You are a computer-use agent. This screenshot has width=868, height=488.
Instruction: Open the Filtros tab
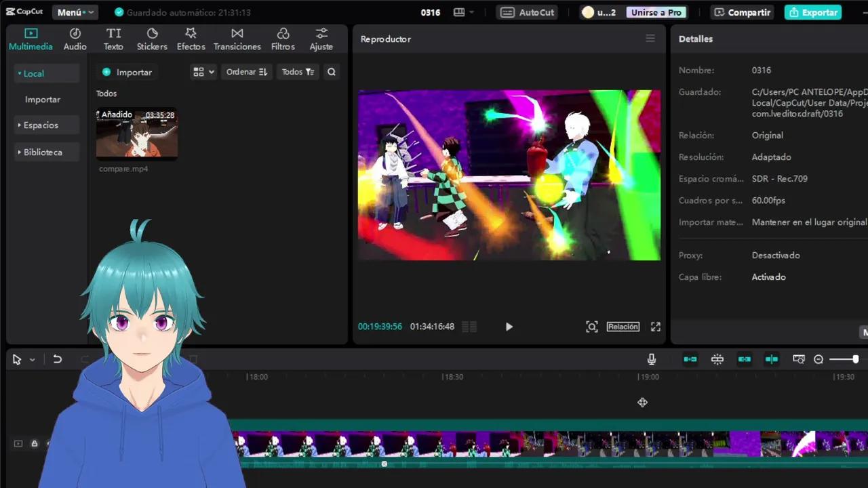283,39
